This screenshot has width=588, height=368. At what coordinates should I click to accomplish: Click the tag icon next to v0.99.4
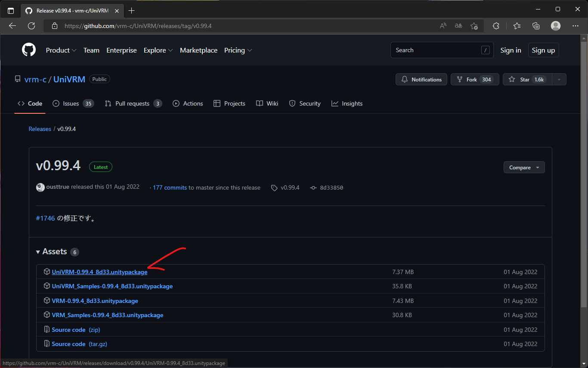[274, 188]
